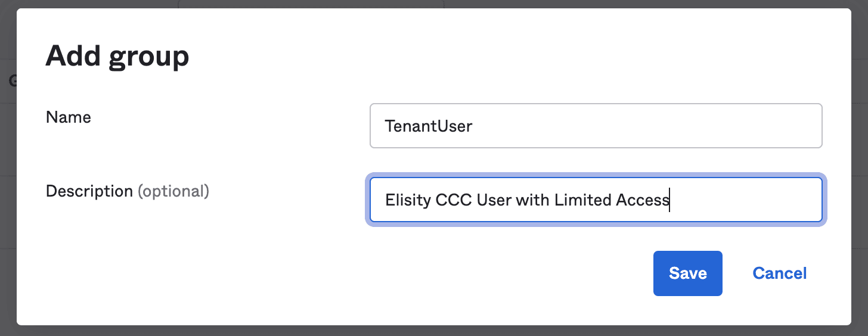The height and width of the screenshot is (336, 868).
Task: Click the word "Elisity" in the description
Action: click(408, 200)
